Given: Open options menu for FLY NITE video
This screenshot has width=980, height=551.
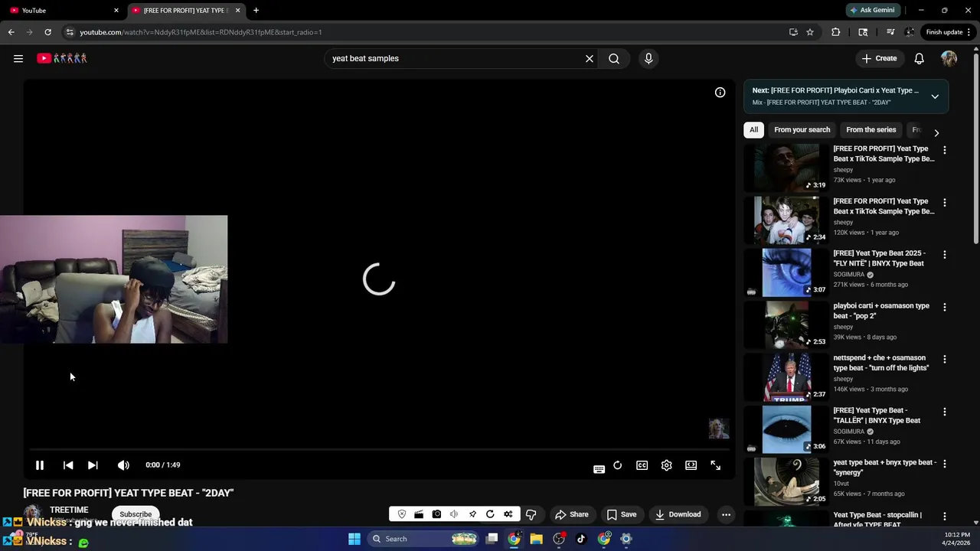Looking at the screenshot, I should click(944, 255).
